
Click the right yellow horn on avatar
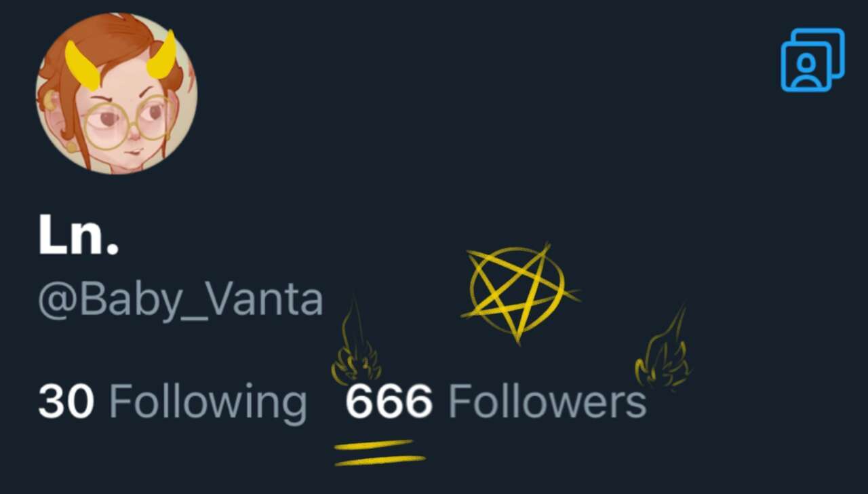tap(163, 54)
